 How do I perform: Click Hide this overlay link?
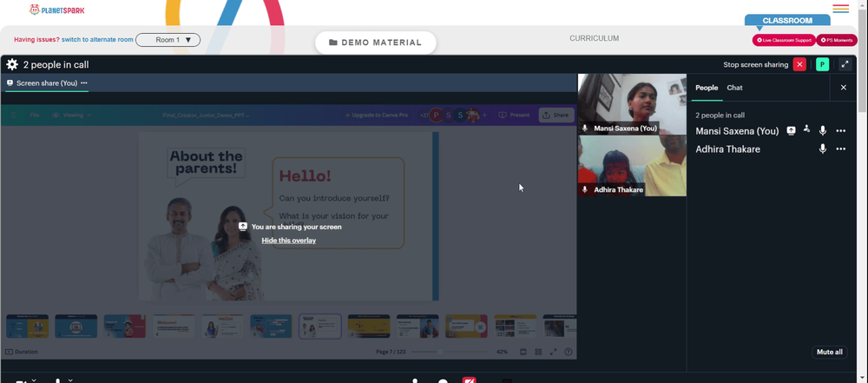click(x=289, y=240)
